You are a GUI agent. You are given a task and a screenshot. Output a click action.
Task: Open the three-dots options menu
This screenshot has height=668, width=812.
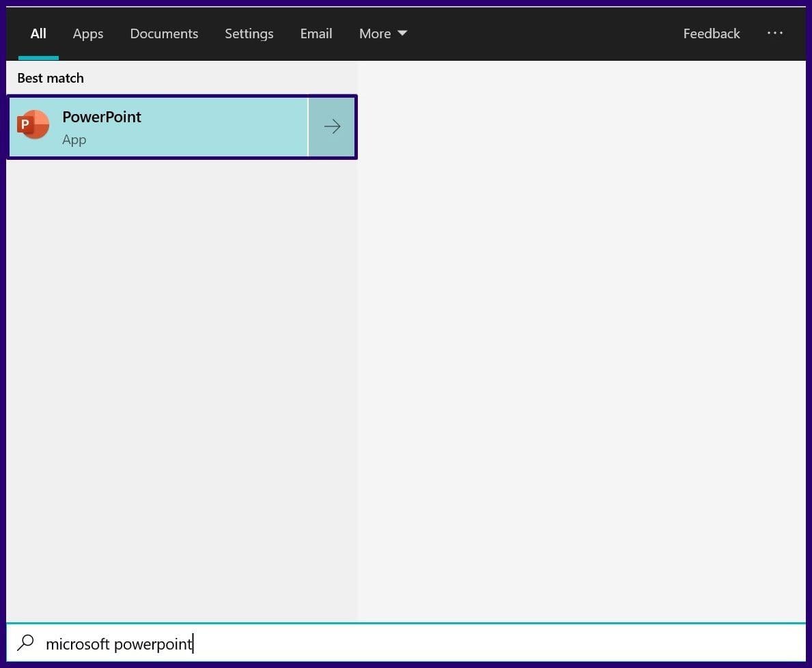click(774, 33)
